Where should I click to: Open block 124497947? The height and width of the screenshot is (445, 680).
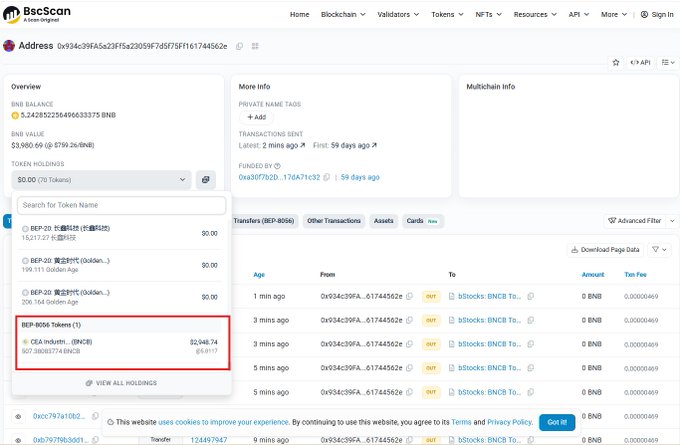209,440
